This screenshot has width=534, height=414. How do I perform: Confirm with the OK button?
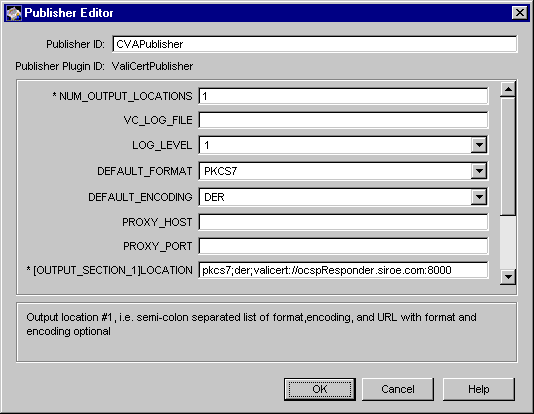tap(320, 389)
